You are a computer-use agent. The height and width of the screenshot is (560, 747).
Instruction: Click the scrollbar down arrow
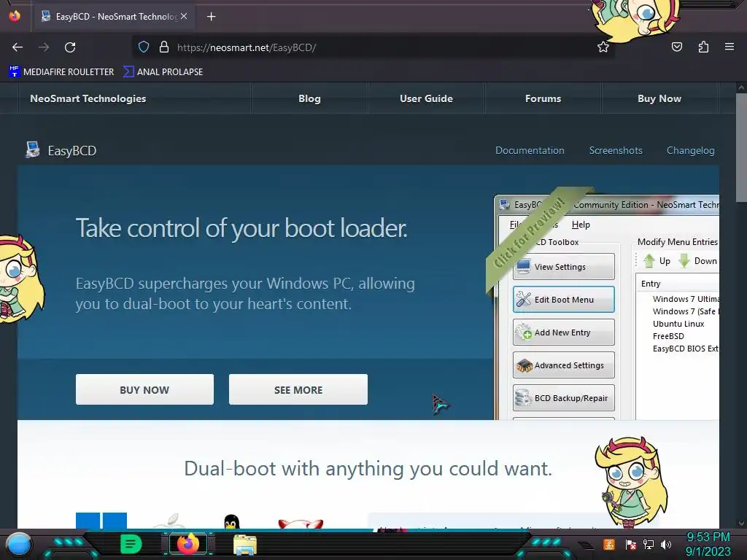[741, 524]
